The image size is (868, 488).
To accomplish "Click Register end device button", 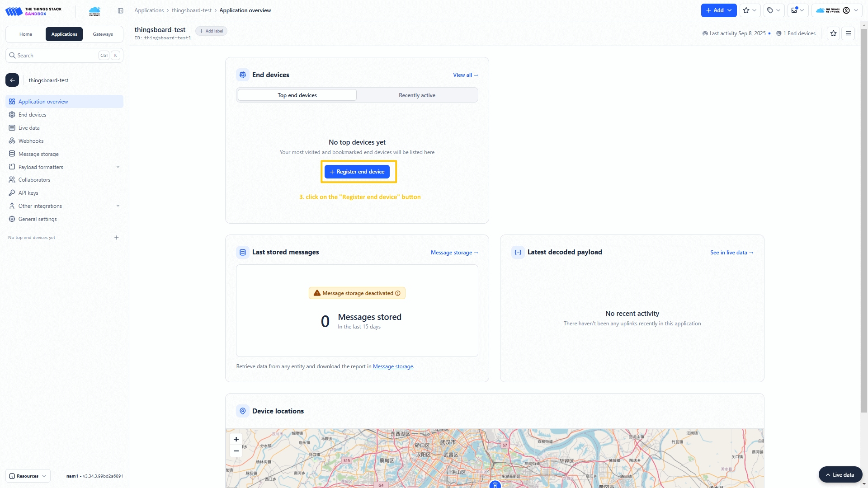I will [357, 172].
